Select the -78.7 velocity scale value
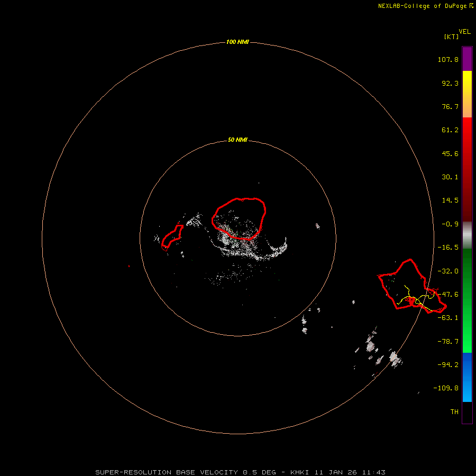476x476 pixels. point(448,342)
